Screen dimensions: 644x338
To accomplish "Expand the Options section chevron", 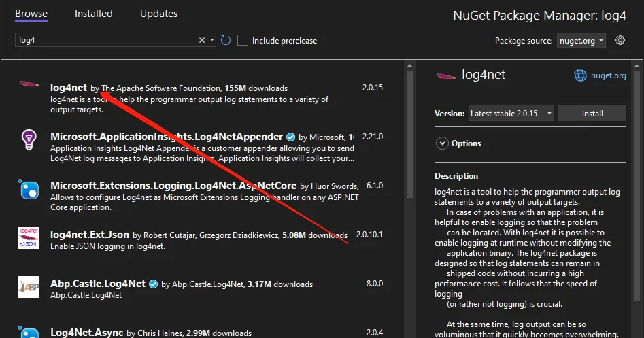I will pyautogui.click(x=442, y=143).
